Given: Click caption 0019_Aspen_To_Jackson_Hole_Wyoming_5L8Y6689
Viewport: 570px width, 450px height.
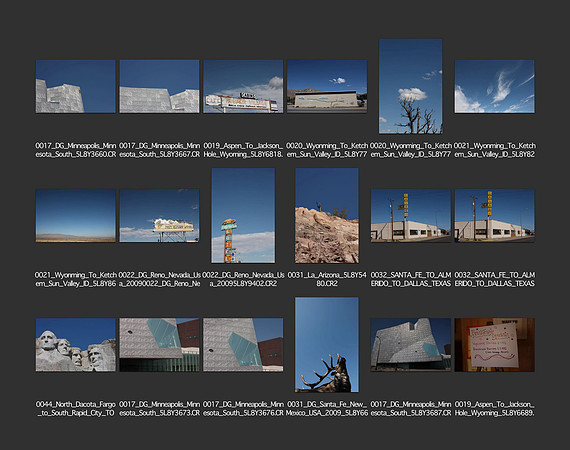Looking at the screenshot, I should tap(494, 409).
